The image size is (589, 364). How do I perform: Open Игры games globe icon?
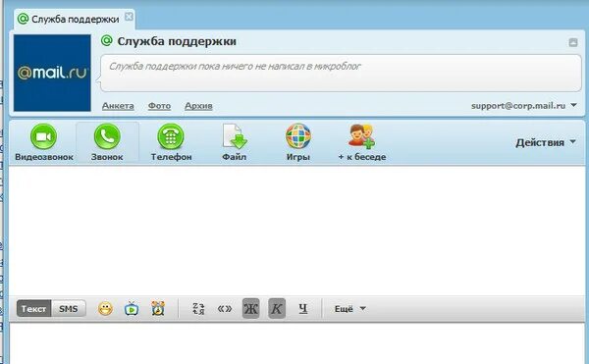[x=298, y=142]
